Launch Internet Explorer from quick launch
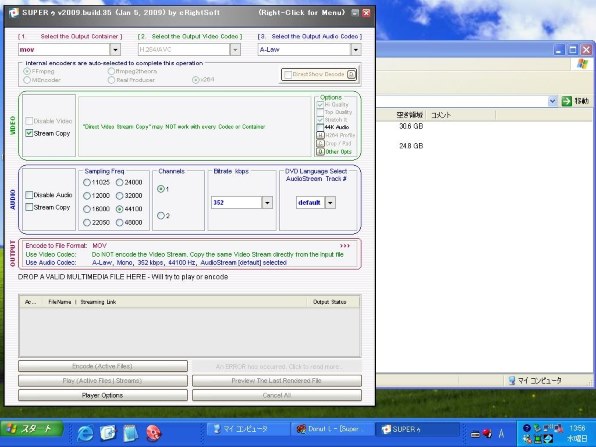 pyautogui.click(x=86, y=433)
